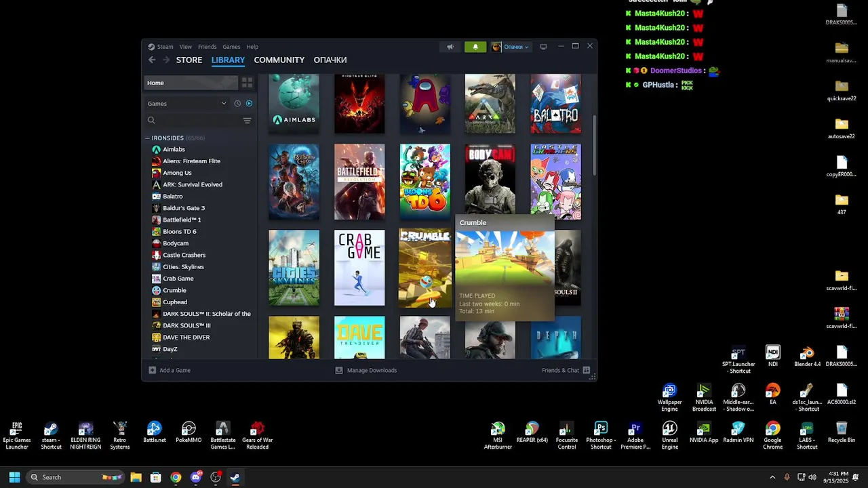868x488 pixels.
Task: Open Friends & Chat
Action: (566, 370)
